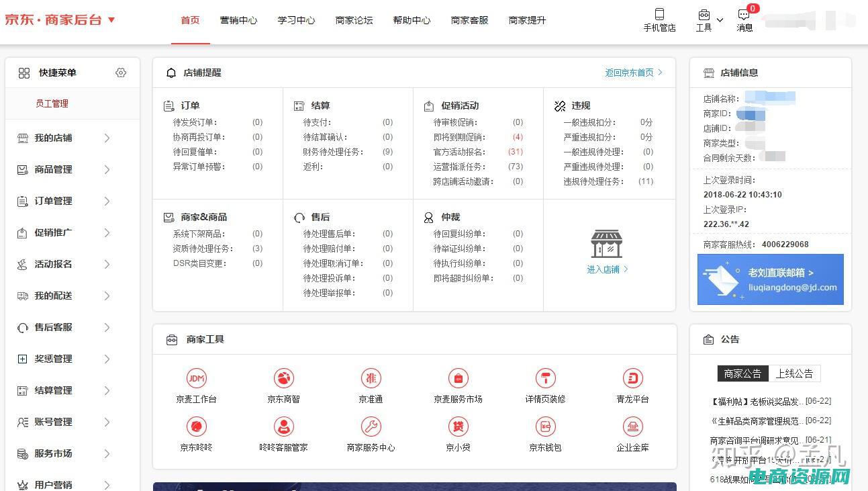Open the 运营指派任务 count (73)
This screenshot has width=868, height=491.
[x=516, y=167]
